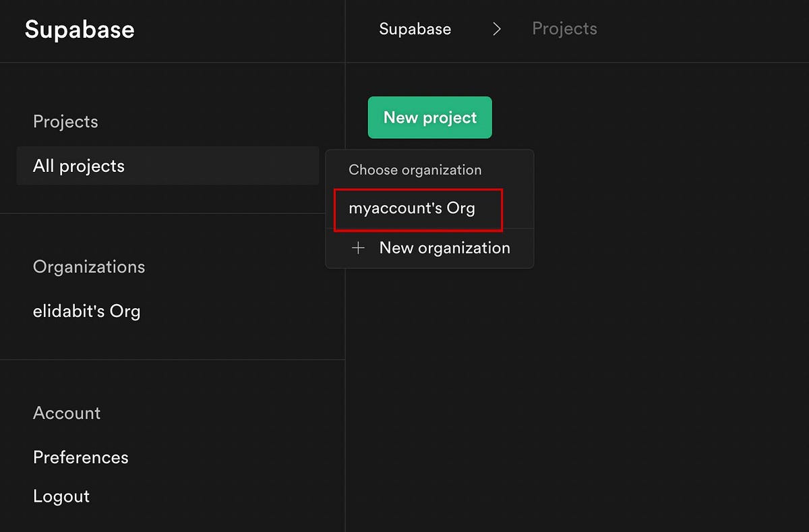Screen dimensions: 809x532
Task: Click the Supabase logo in the sidebar
Action: tap(80, 30)
